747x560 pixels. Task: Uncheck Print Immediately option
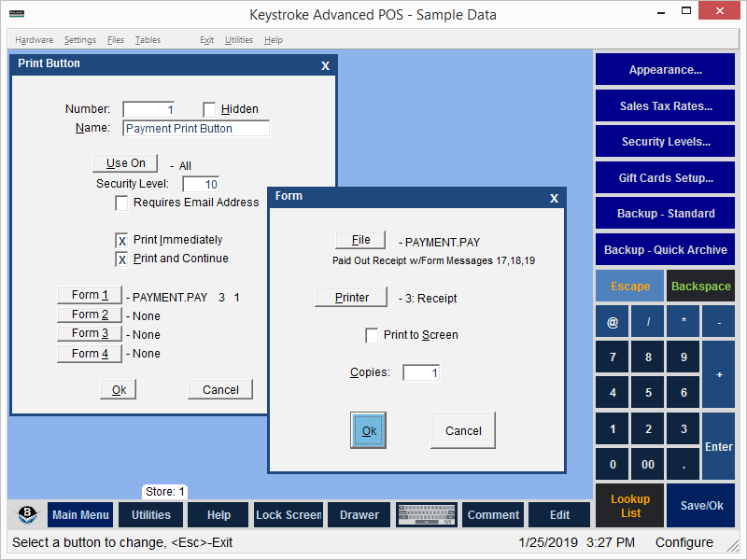[x=121, y=240]
